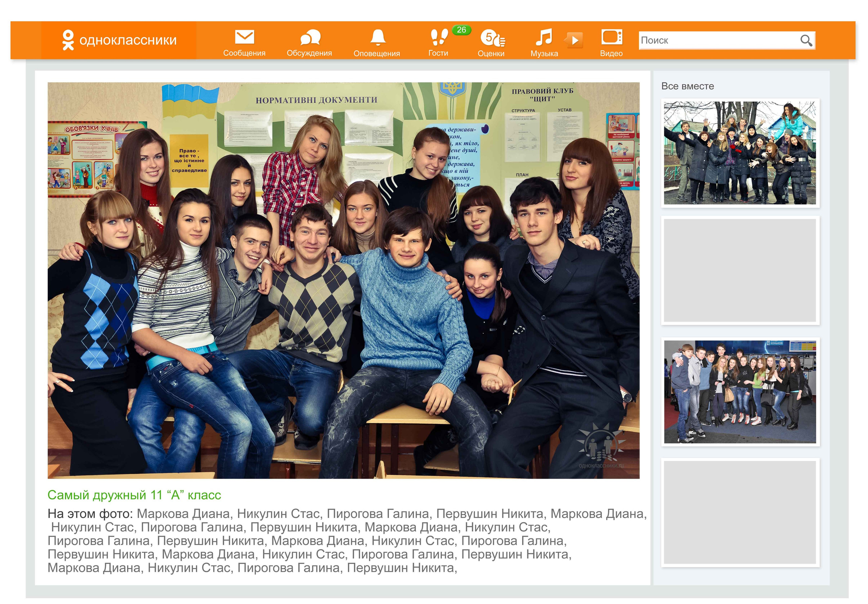Open the Видео screen icon
This screenshot has height=604, width=868.
pyautogui.click(x=611, y=37)
